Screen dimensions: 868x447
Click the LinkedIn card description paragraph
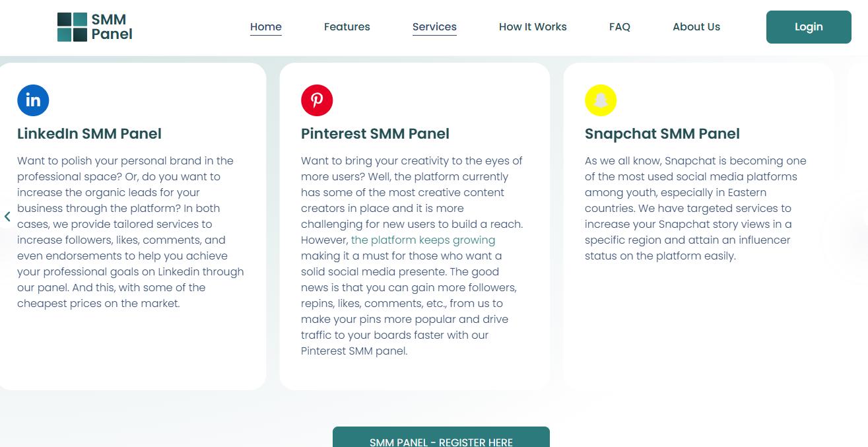(x=131, y=232)
